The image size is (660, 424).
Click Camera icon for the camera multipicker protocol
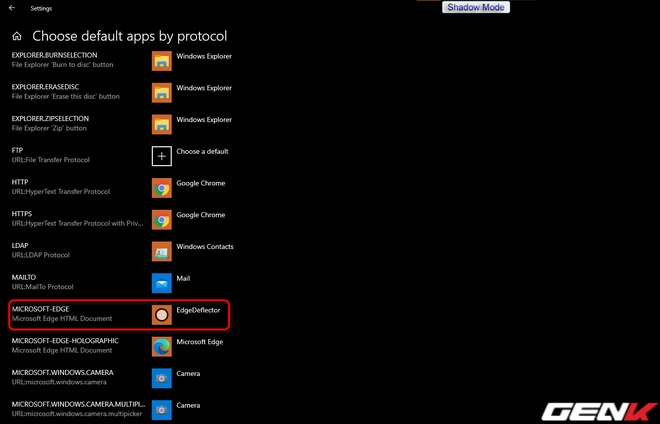[162, 410]
